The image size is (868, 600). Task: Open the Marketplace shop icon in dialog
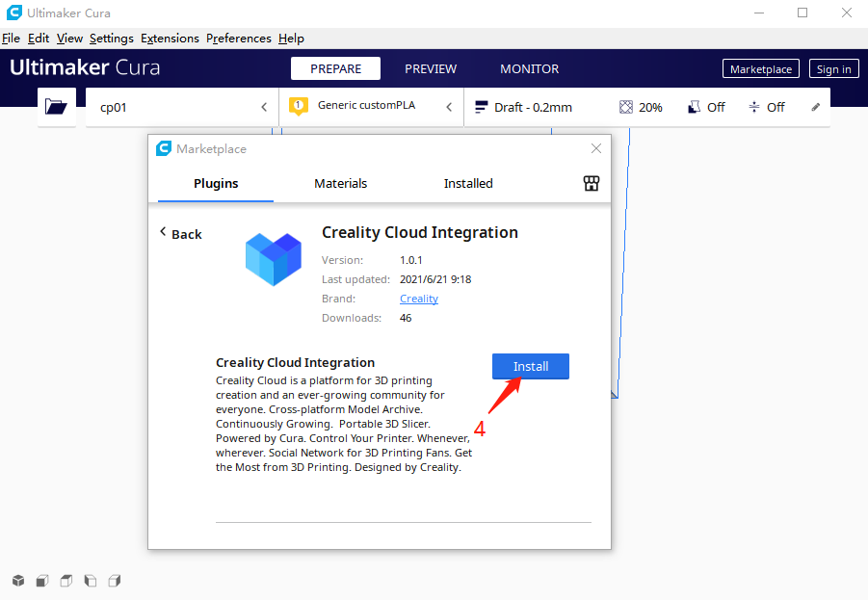(x=591, y=183)
